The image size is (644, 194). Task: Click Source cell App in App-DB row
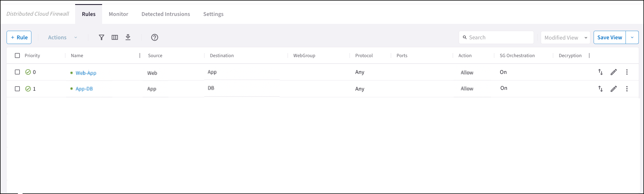coord(152,89)
